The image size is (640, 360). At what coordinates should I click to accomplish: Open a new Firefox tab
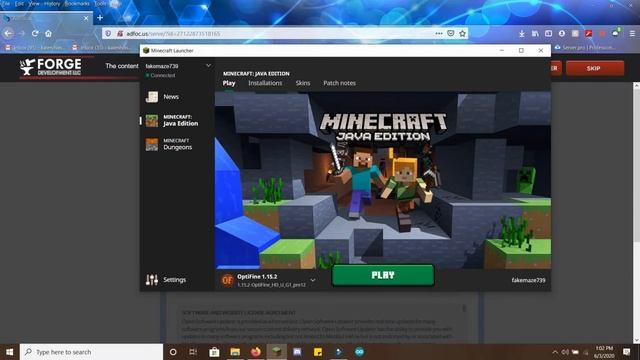pyautogui.click(x=100, y=18)
